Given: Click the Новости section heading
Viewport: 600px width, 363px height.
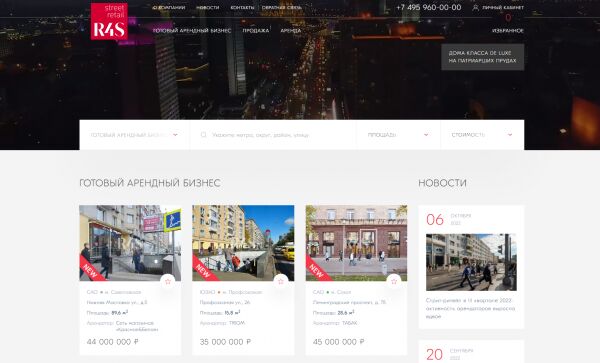Looking at the screenshot, I should (442, 183).
